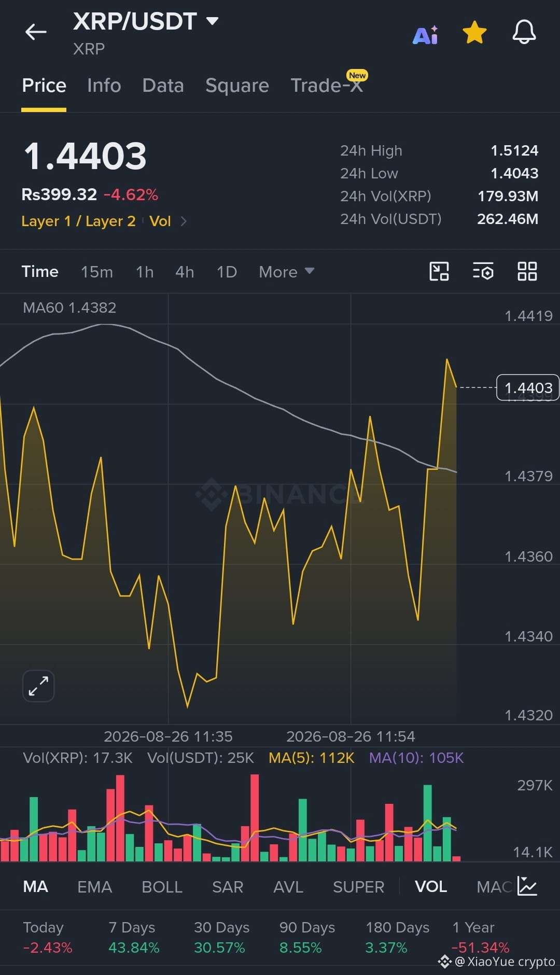This screenshot has width=560, height=975.
Task: Tap the 90 Days 8.55% performance
Action: point(307,938)
